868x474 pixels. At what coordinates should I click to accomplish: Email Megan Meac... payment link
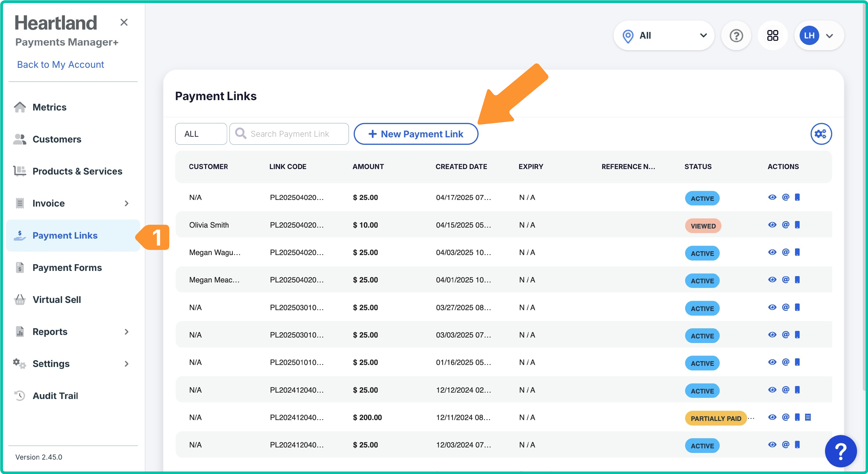click(785, 280)
